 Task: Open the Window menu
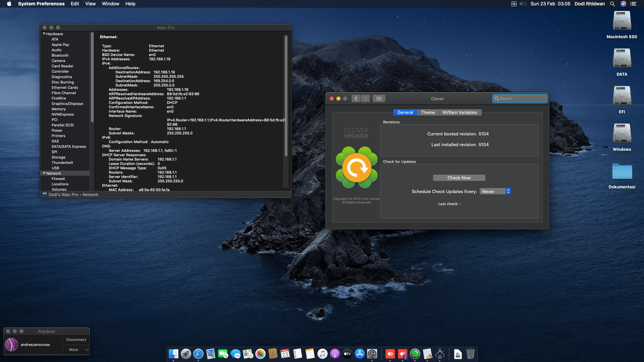pyautogui.click(x=111, y=4)
